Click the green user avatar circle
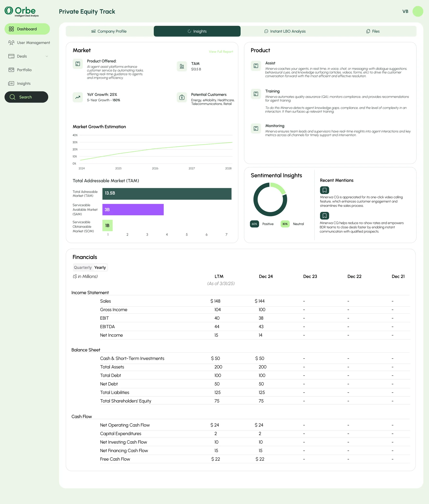This screenshot has width=429, height=504. coord(418,11)
